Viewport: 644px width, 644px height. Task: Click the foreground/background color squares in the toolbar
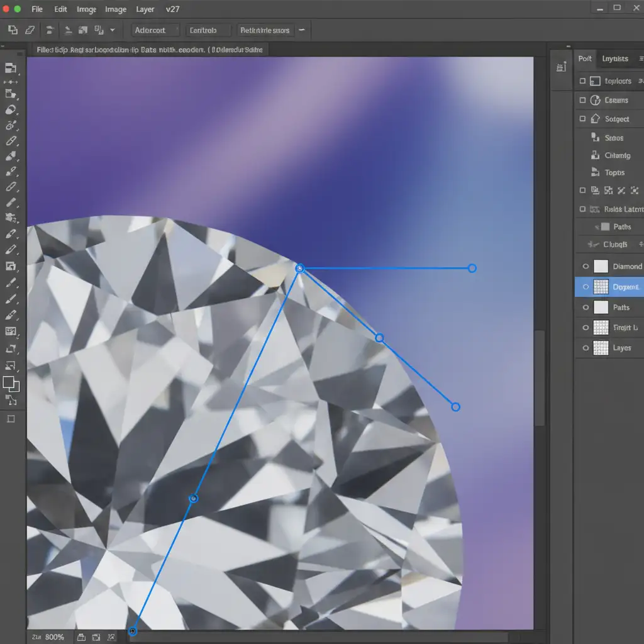click(x=11, y=384)
